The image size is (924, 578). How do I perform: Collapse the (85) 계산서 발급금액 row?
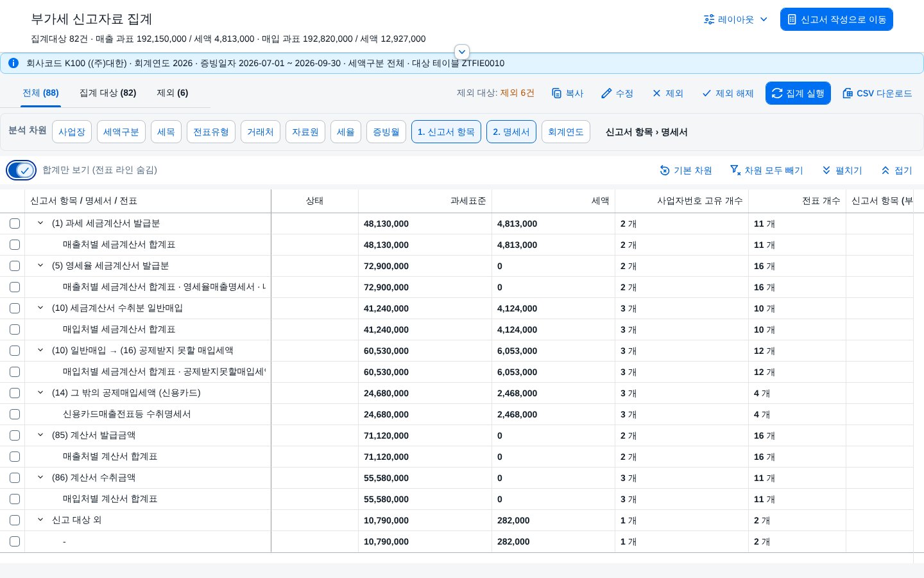click(40, 435)
